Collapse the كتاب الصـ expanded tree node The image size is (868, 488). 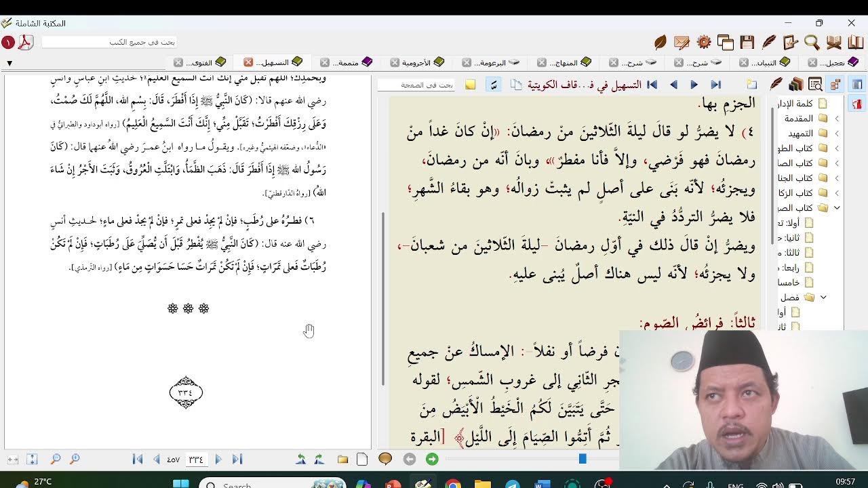[x=837, y=208]
